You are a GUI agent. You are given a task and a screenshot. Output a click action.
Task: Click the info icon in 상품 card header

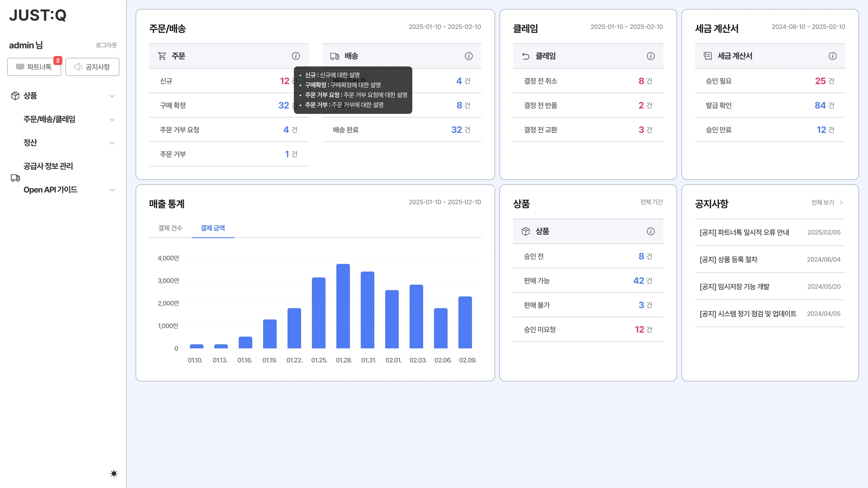pos(651,231)
